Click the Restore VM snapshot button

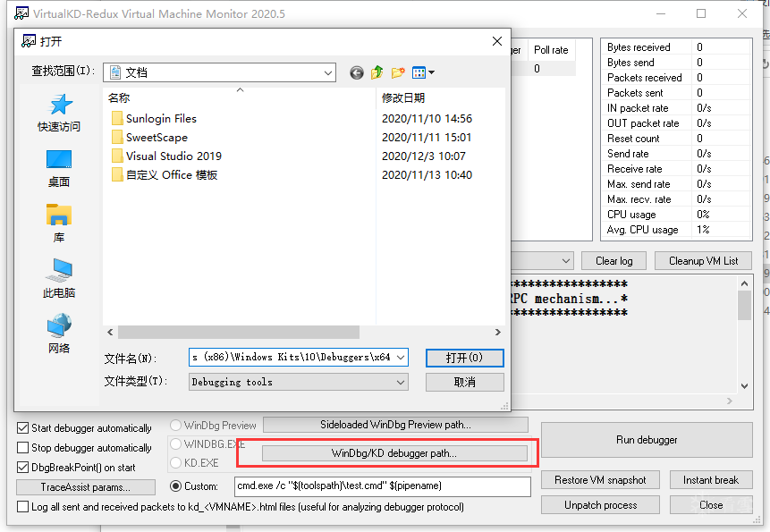click(x=600, y=480)
